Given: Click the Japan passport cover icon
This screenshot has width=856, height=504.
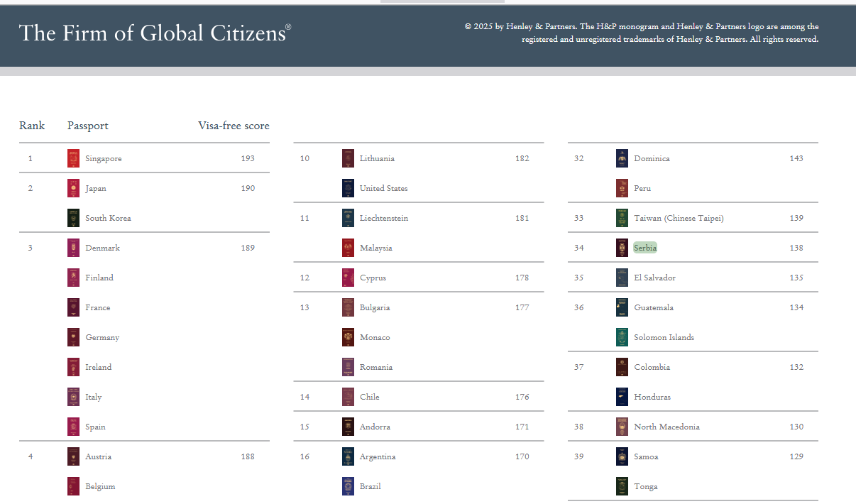Looking at the screenshot, I should point(73,187).
